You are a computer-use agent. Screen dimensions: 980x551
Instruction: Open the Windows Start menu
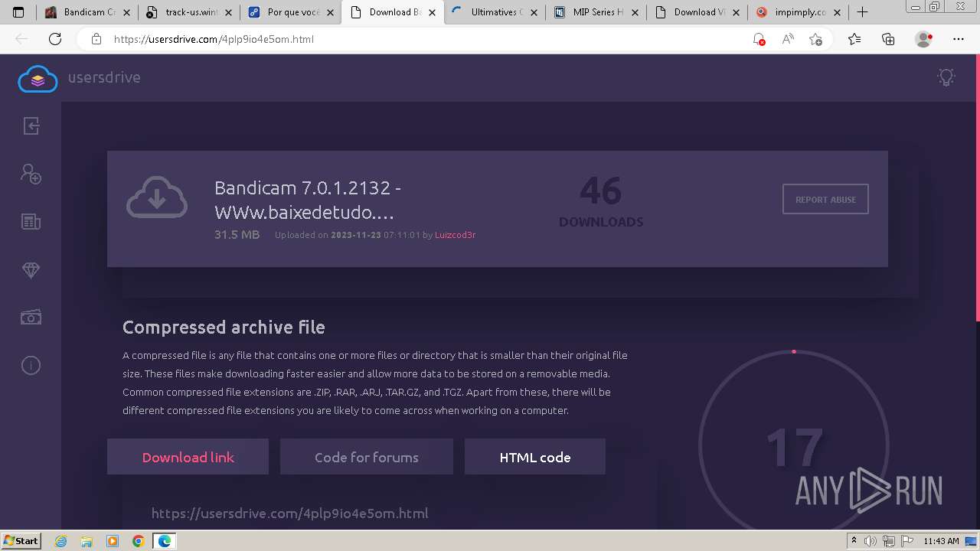[x=21, y=541]
